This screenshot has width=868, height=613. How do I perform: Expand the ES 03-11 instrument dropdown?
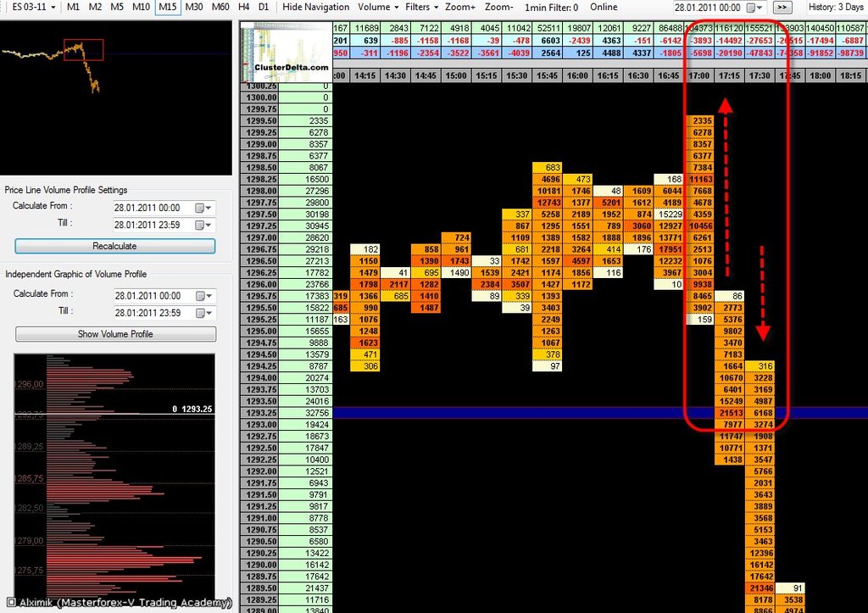tap(34, 7)
